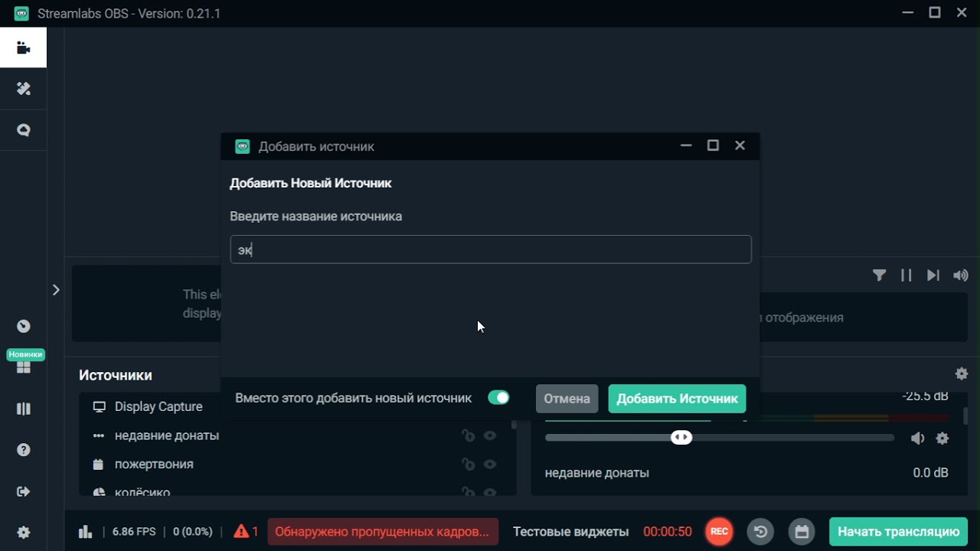Click the mixer panel scrollbar
The height and width of the screenshot is (551, 980).
click(x=965, y=416)
